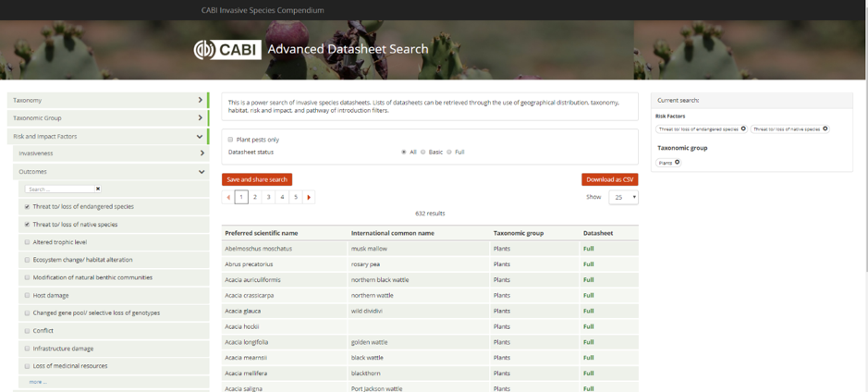Remove the Plants taxonomic group filter tag
The height and width of the screenshot is (392, 868).
[677, 162]
